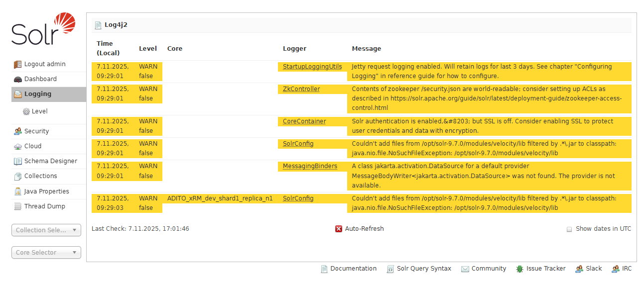Open the IRC footer link
This screenshot has height=283, width=644.
point(622,269)
